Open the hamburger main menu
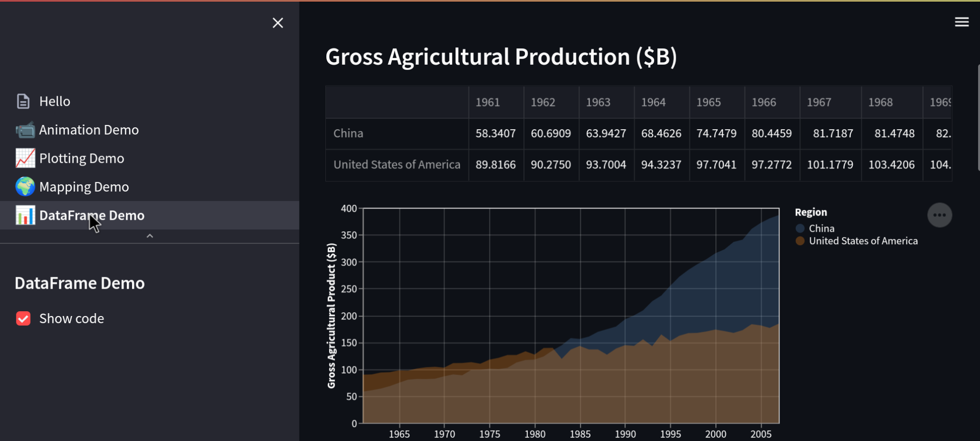The image size is (980, 441). point(961,22)
